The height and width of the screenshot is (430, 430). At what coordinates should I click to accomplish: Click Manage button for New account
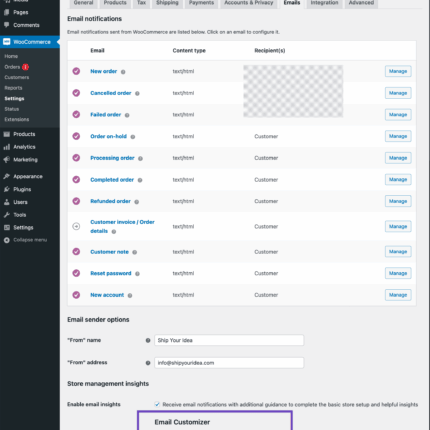coord(398,295)
